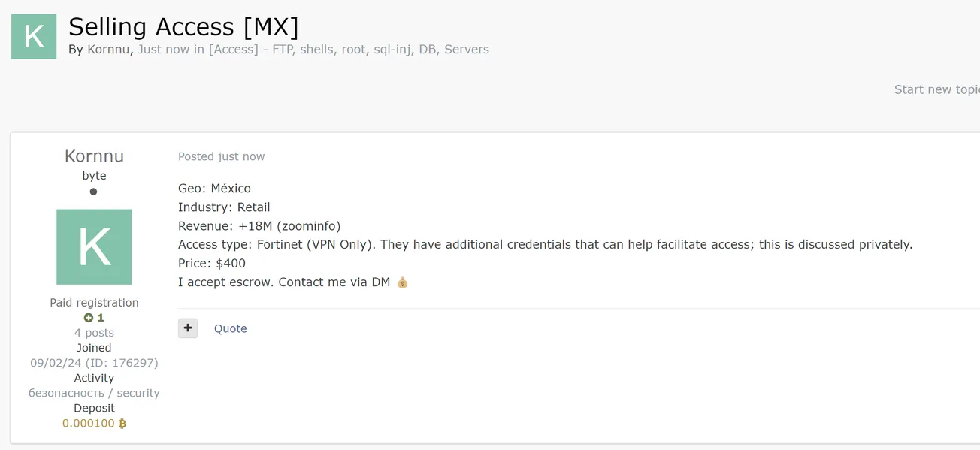This screenshot has width=980, height=450.
Task: Click the 'byte' rank under the username
Action: point(94,176)
